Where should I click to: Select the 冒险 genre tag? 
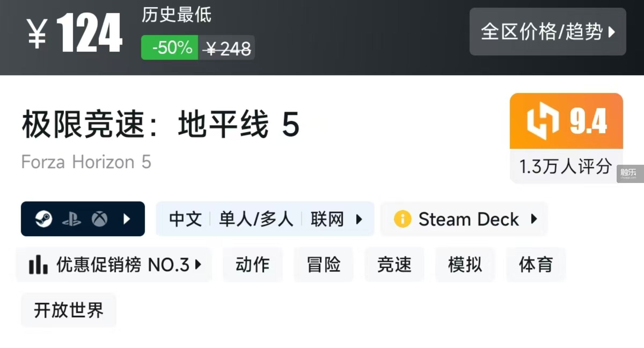point(324,265)
